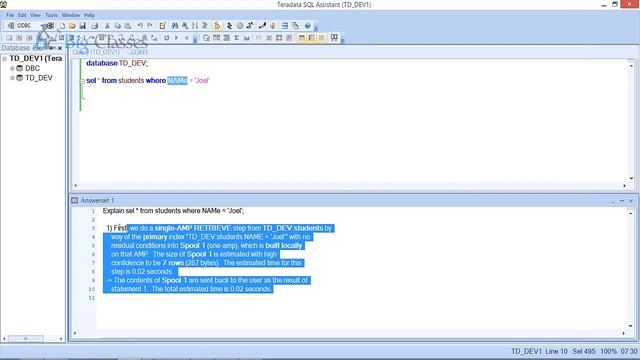Expand the DBC database node

(x=12, y=68)
